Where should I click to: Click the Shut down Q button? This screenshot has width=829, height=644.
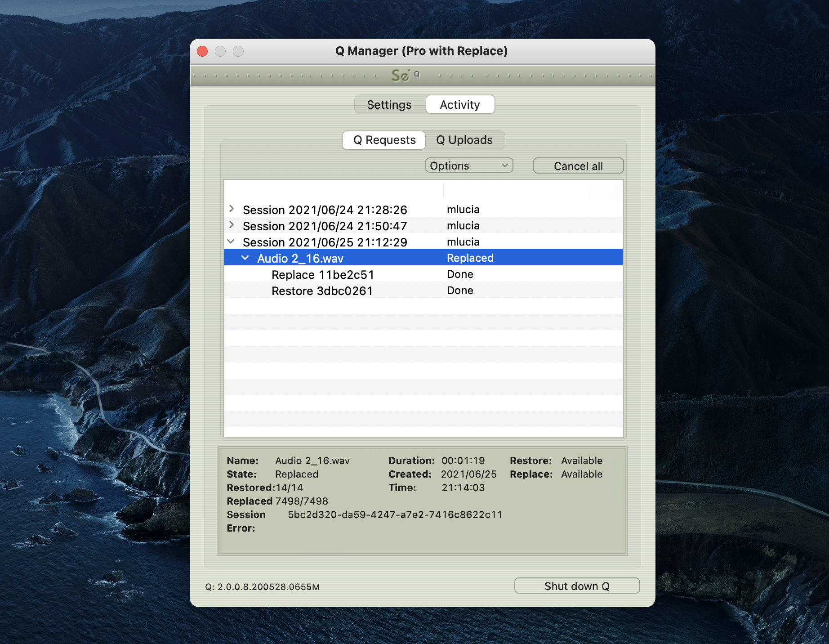pos(576,586)
